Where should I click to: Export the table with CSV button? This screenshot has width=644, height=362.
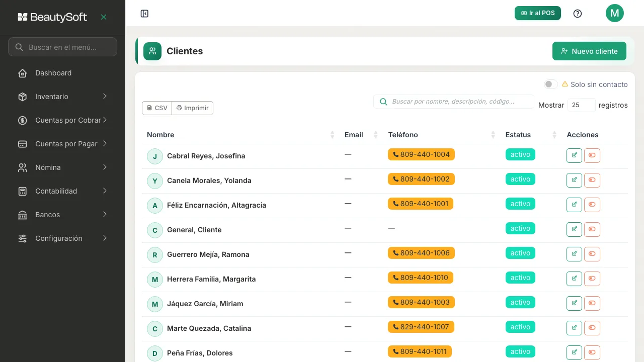pos(157,108)
